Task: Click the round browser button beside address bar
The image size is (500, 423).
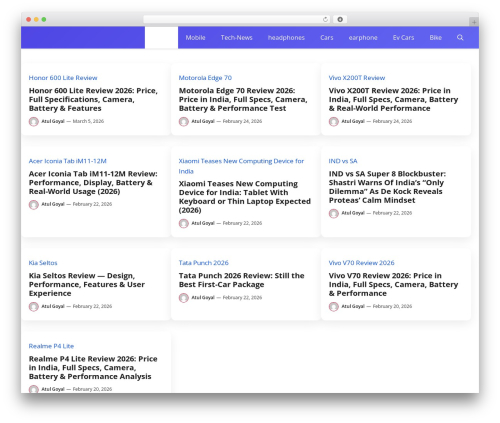Action: click(340, 19)
